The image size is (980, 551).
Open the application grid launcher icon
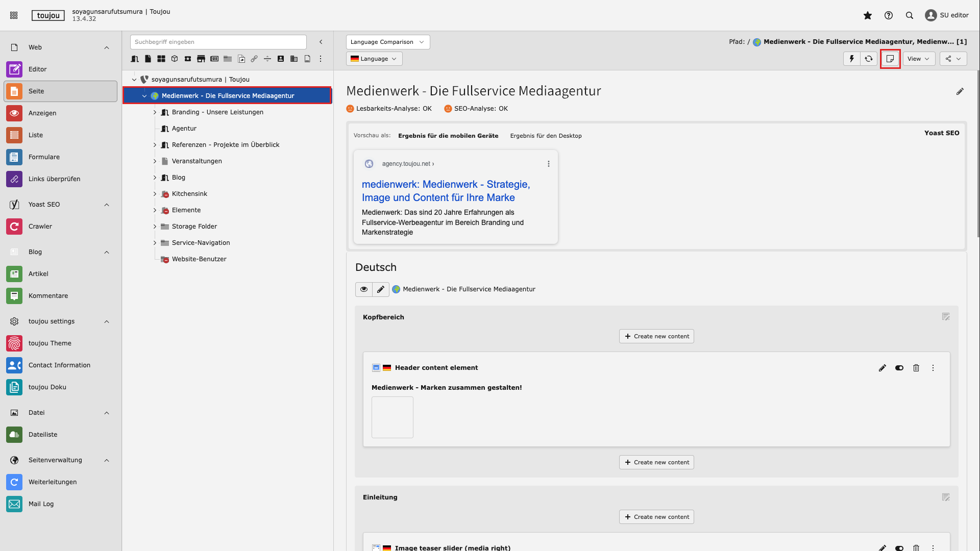click(14, 15)
